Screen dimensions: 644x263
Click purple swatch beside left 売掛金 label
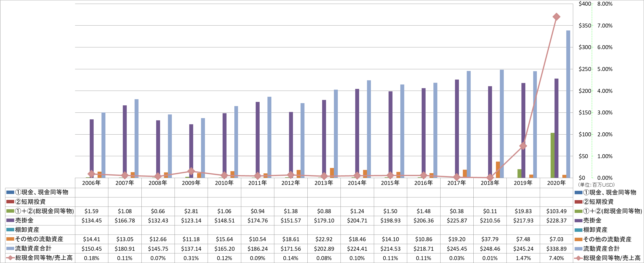(10, 221)
